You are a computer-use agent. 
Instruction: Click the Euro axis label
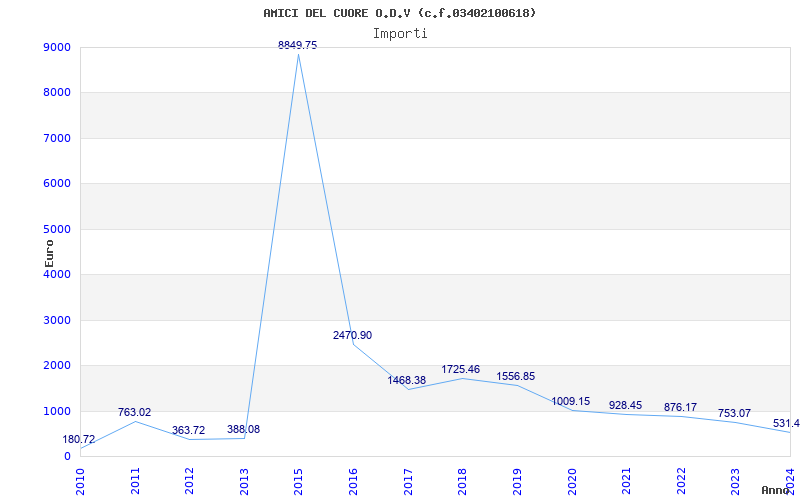tap(49, 254)
